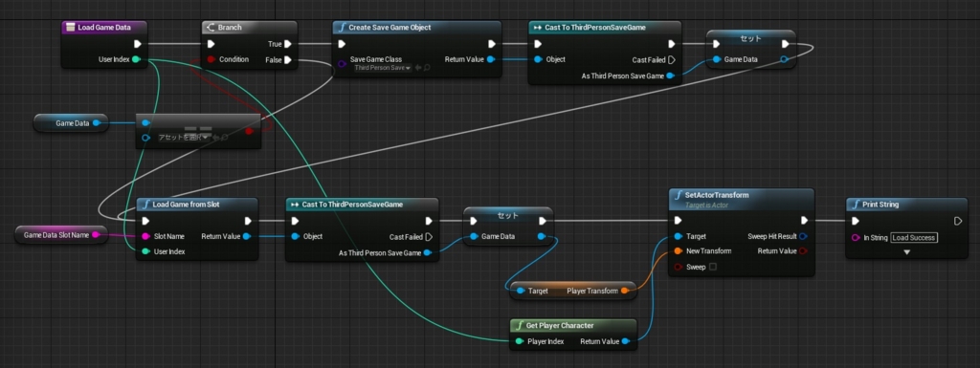
Task: Select the Create Save Game Object node title
Action: pos(390,28)
